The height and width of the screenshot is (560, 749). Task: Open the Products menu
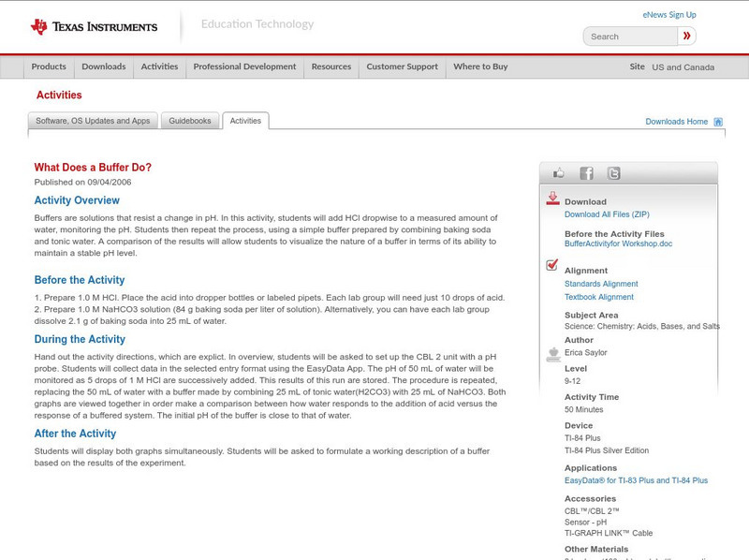tap(49, 66)
